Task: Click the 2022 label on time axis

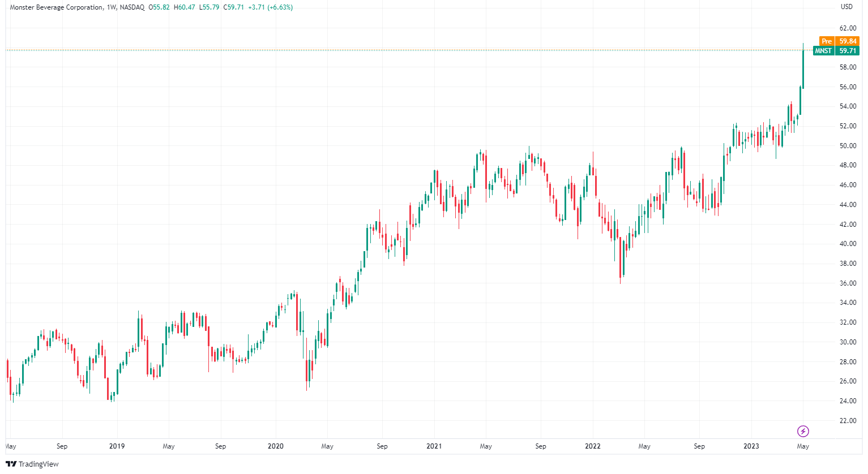Action: tap(593, 446)
